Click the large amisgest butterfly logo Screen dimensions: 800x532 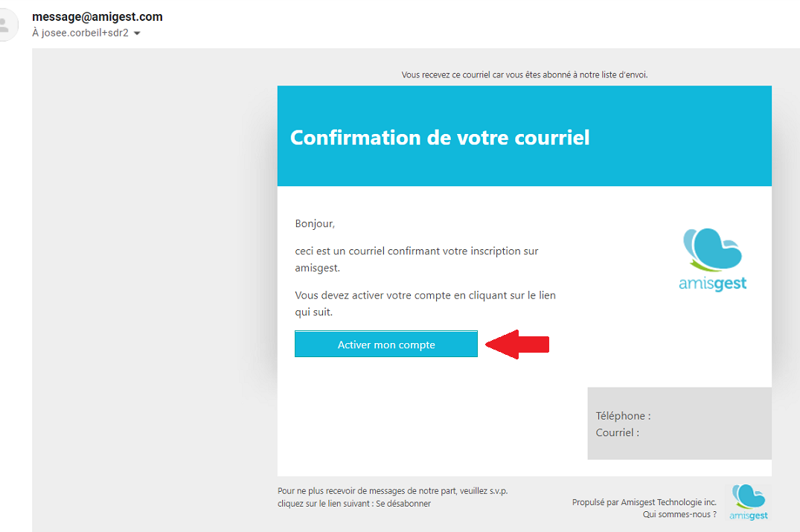point(712,250)
